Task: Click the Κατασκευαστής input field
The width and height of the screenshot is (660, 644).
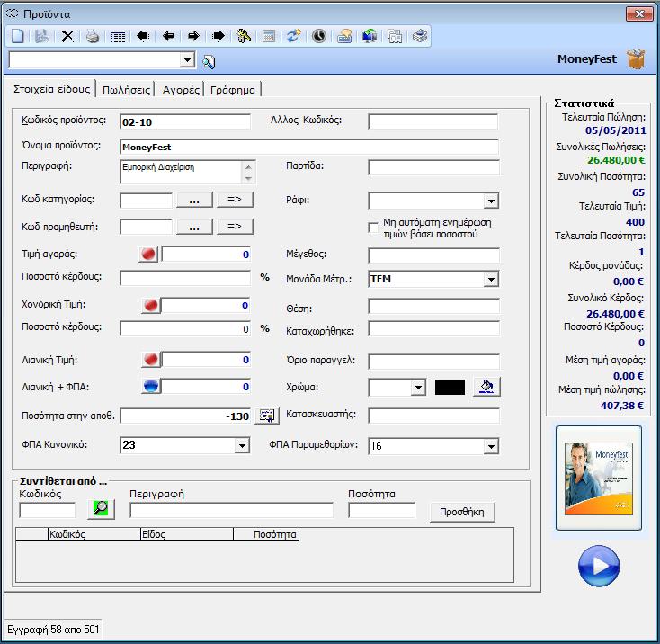Action: click(433, 416)
